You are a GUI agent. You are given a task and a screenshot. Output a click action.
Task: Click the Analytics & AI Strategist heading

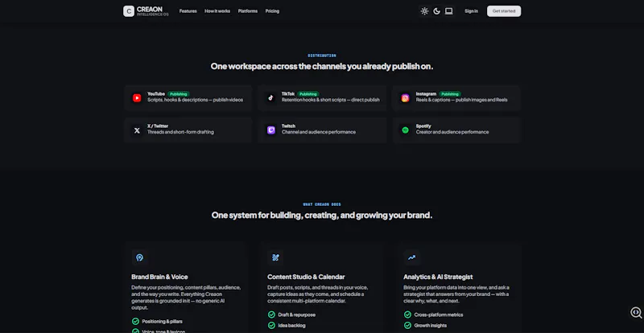pos(438,277)
